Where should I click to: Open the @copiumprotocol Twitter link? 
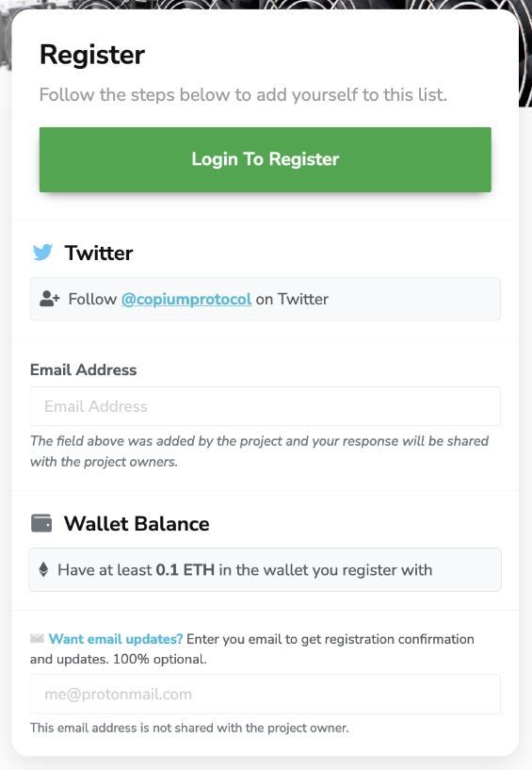tap(186, 299)
